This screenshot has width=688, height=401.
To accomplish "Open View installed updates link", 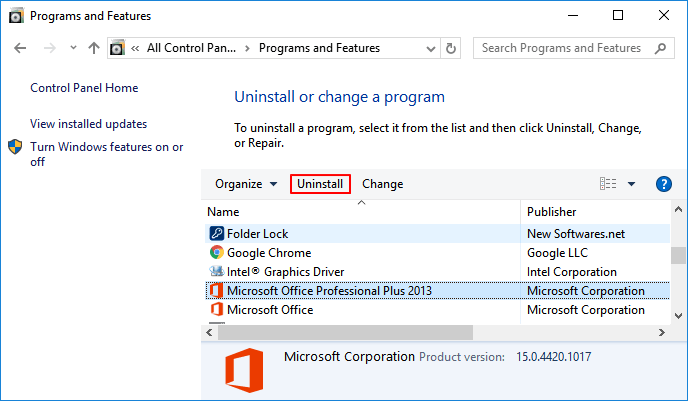I will tap(88, 124).
